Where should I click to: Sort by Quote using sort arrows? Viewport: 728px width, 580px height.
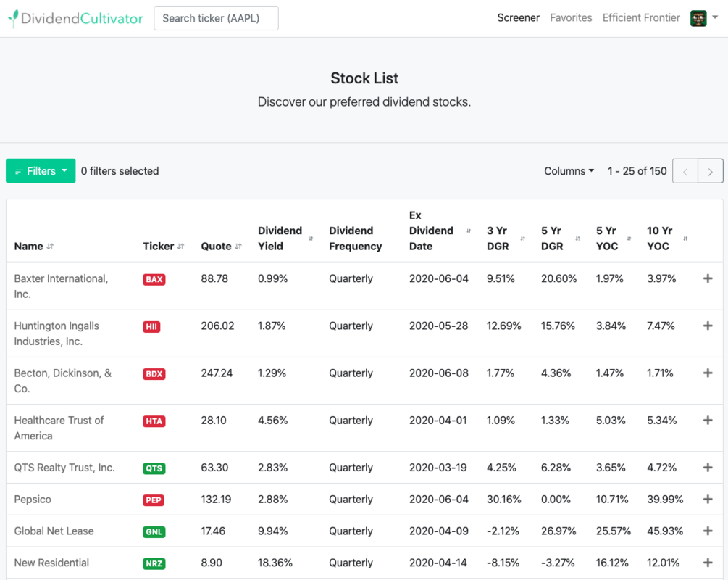coord(238,246)
